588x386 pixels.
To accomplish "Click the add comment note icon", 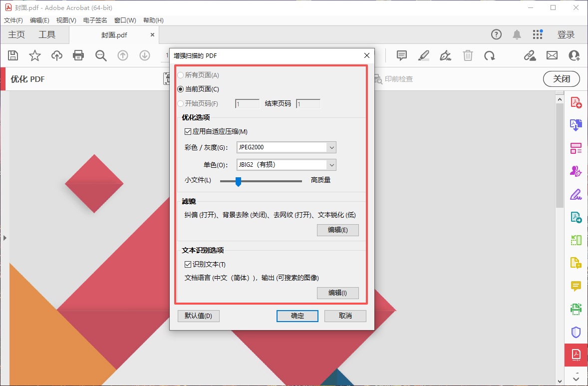I will (402, 55).
